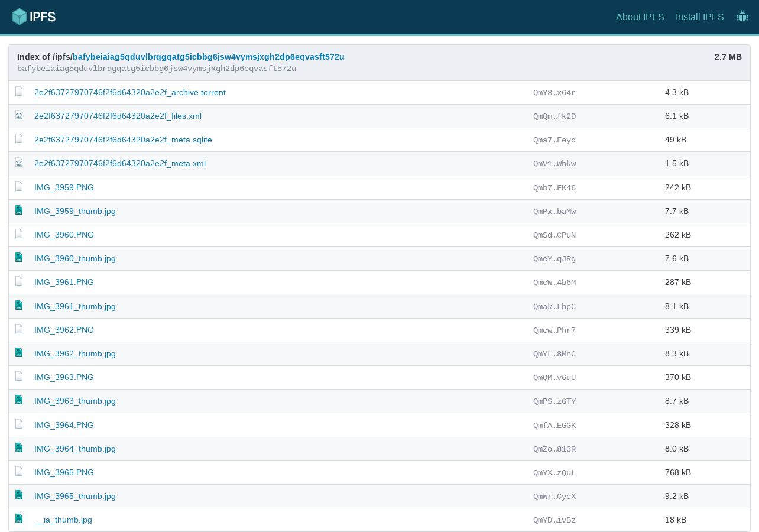Click hash QmQm…fk2D
The width and height of the screenshot is (759, 532).
(x=554, y=116)
